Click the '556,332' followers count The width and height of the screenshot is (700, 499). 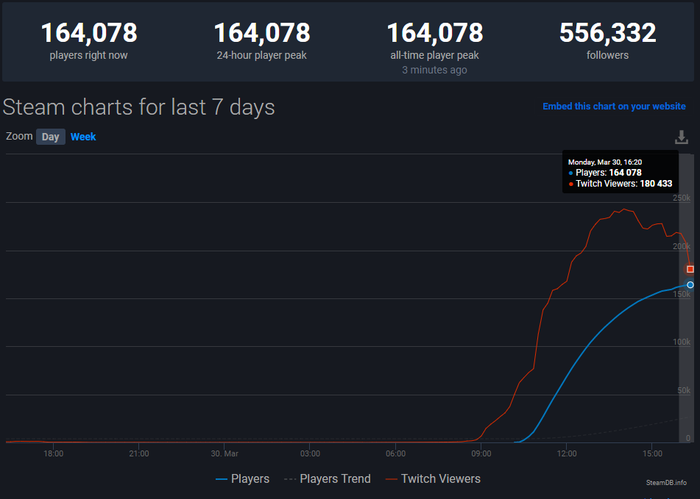[608, 33]
